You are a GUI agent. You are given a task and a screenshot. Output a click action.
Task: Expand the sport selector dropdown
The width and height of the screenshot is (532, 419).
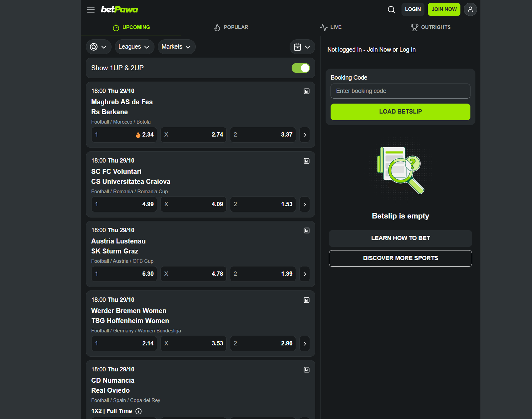98,47
